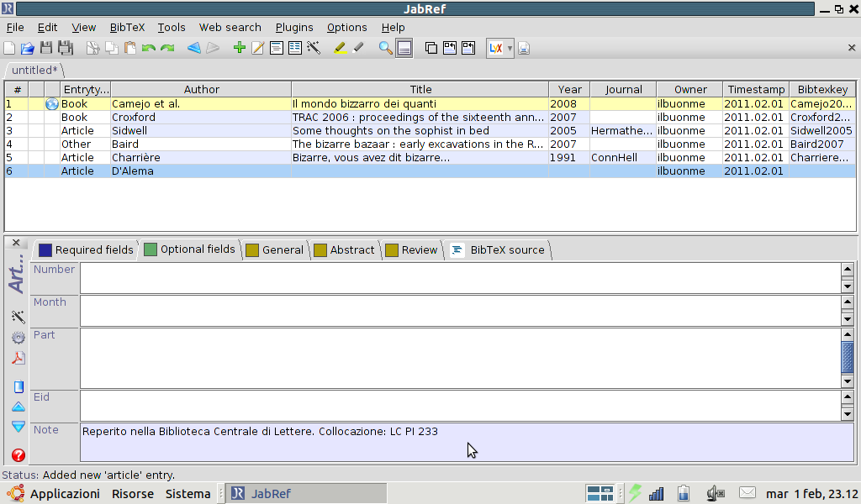Mark entries with the yellow highlighter icon
The image size is (861, 504).
coord(340,48)
